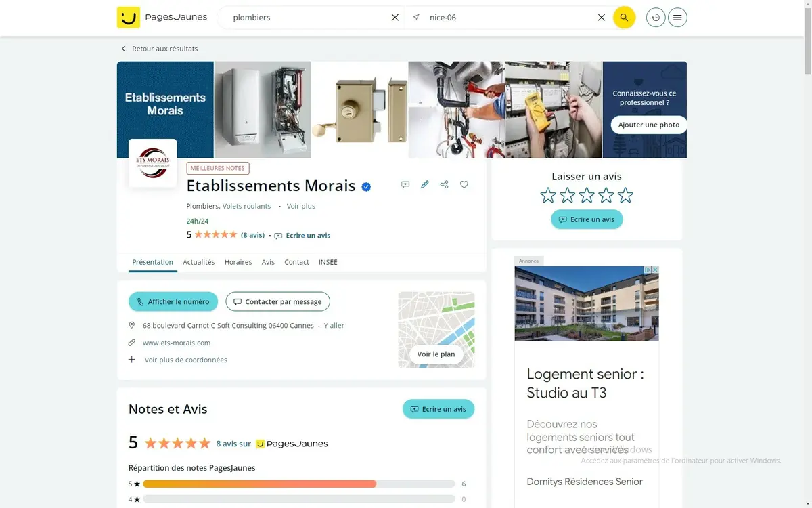Click the geolocation arrow icon
This screenshot has height=508, width=812.
[416, 17]
